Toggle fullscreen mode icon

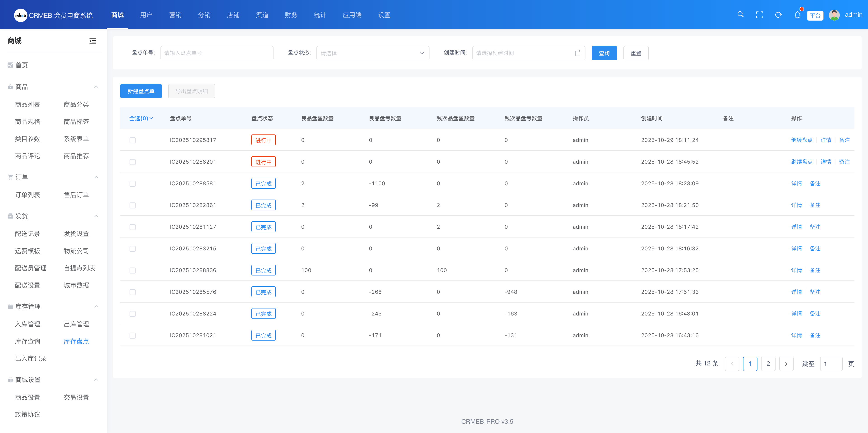point(759,15)
